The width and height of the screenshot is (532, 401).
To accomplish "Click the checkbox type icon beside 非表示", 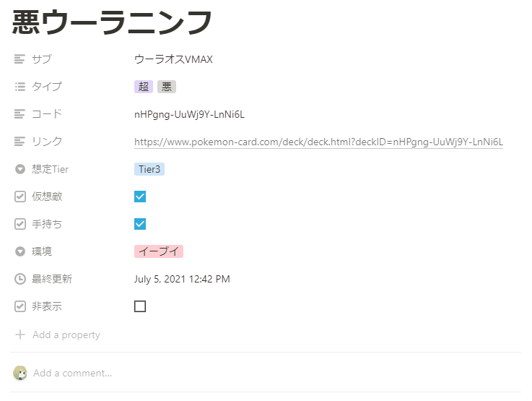I will 20,306.
